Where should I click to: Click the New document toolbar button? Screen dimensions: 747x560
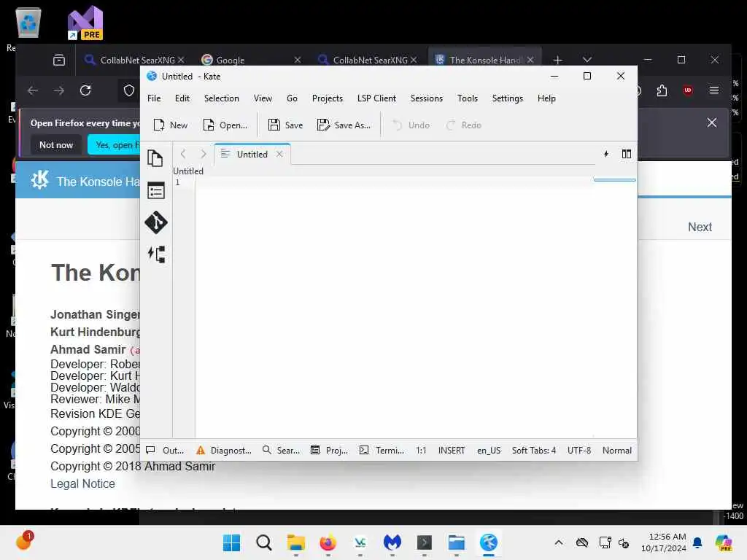[x=171, y=125]
